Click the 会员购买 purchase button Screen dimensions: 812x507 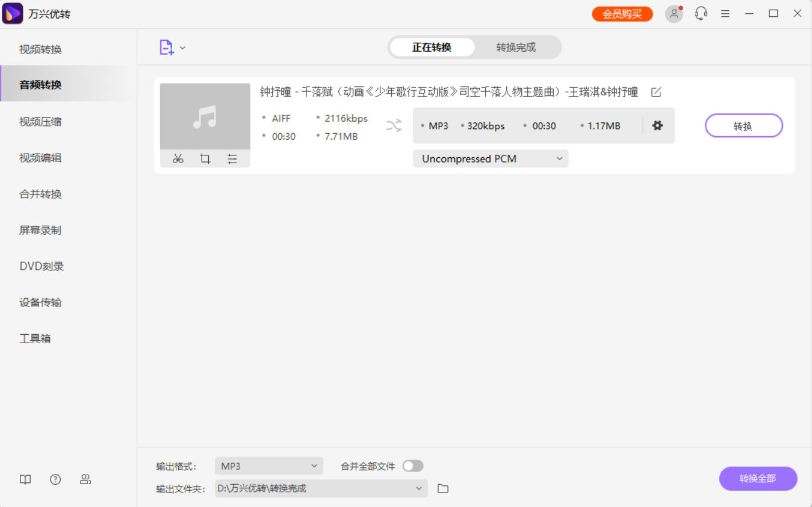[x=622, y=13]
